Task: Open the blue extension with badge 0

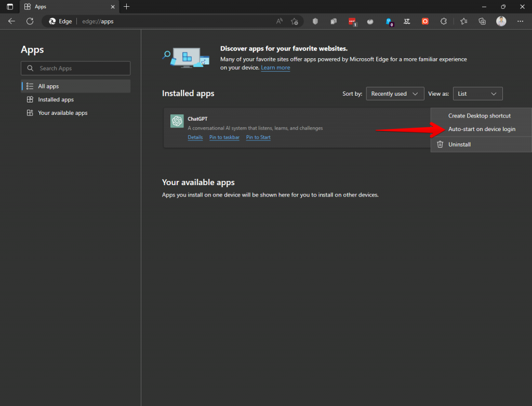Action: [x=389, y=22]
